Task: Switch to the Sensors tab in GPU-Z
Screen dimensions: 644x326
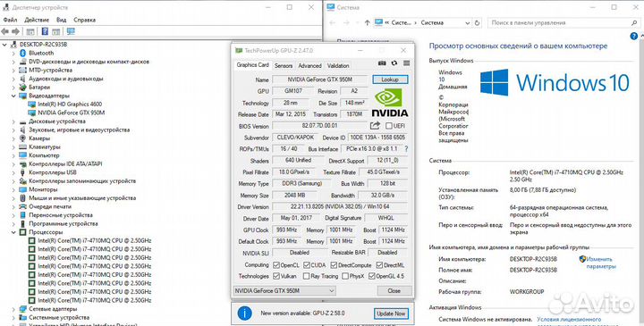Action: click(x=284, y=65)
